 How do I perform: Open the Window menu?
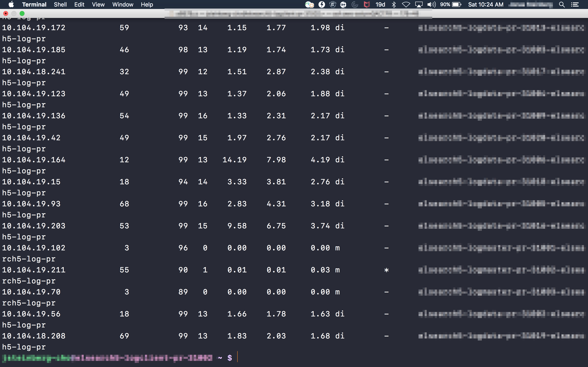pos(122,4)
